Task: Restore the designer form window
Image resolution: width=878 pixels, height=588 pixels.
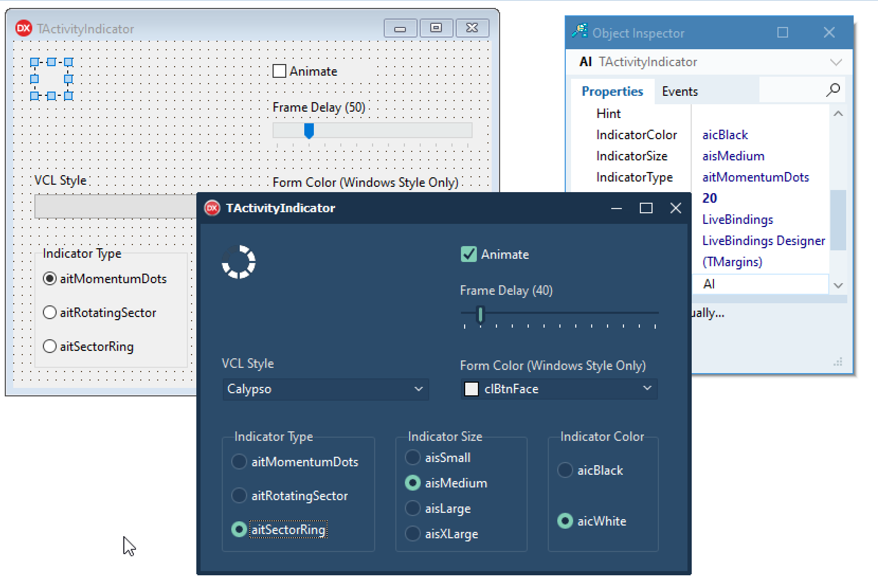Action: point(436,29)
